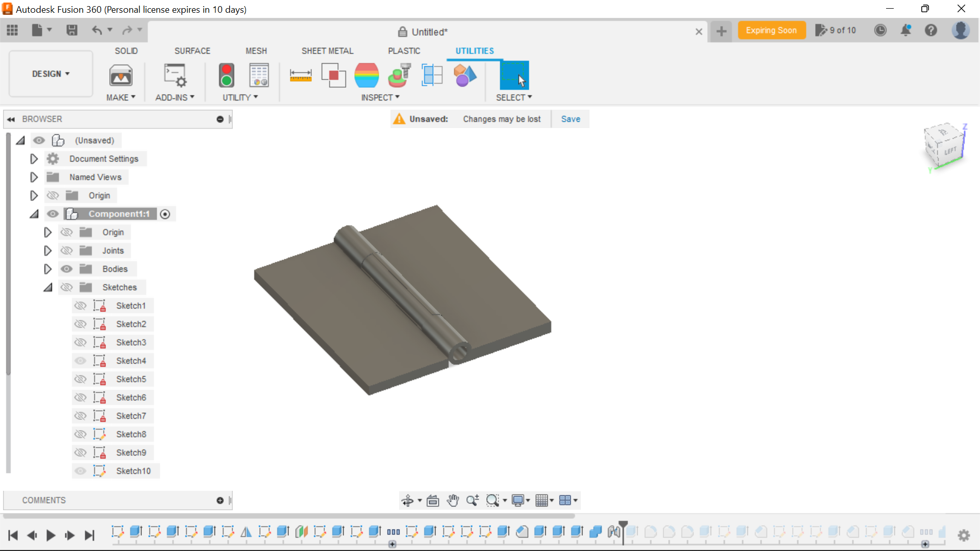Show the Origin folder of Component1:1
Screen dimensions: 980x551
tap(67, 232)
